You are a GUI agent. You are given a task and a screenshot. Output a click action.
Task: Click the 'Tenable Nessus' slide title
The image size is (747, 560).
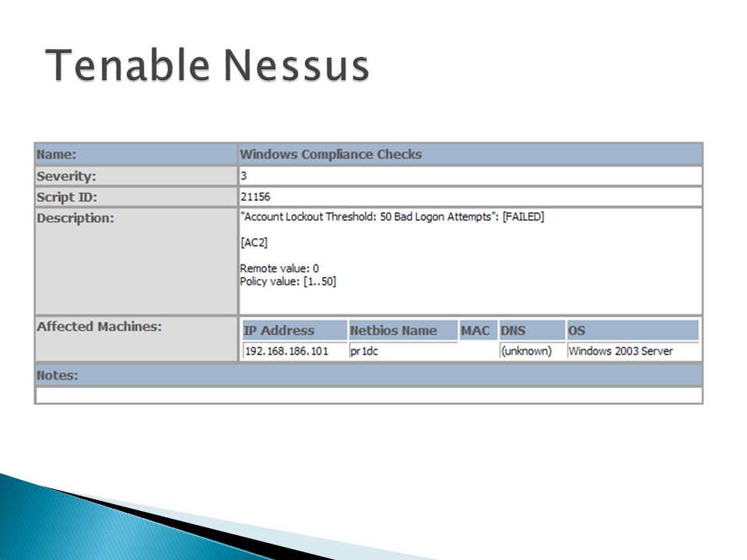(x=207, y=65)
